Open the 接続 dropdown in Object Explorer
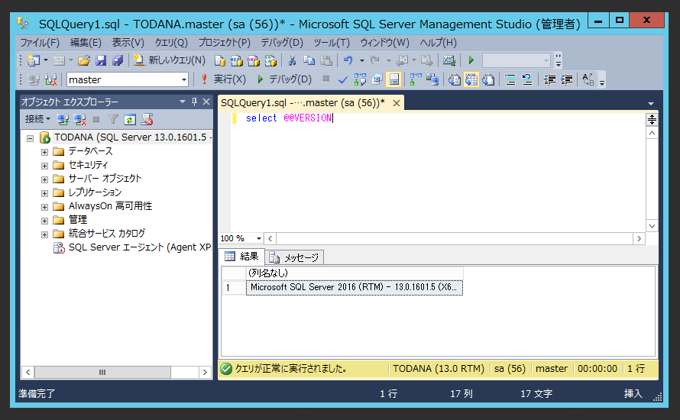The width and height of the screenshot is (680, 420). (37, 119)
